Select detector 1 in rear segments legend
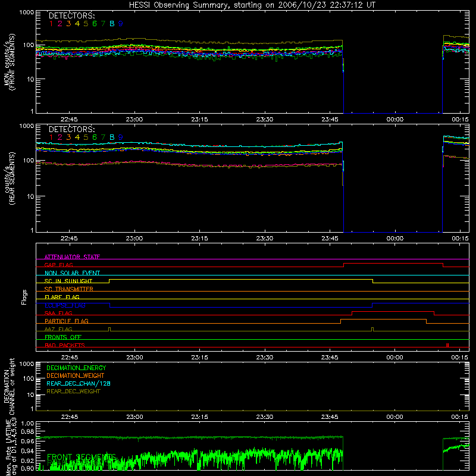This screenshot has width=476, height=476. tap(51, 137)
